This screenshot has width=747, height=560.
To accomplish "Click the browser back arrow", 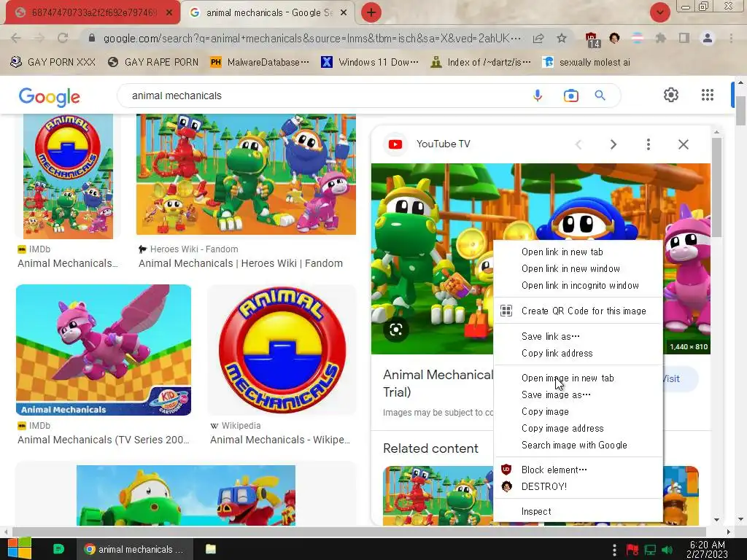I will pyautogui.click(x=16, y=38).
